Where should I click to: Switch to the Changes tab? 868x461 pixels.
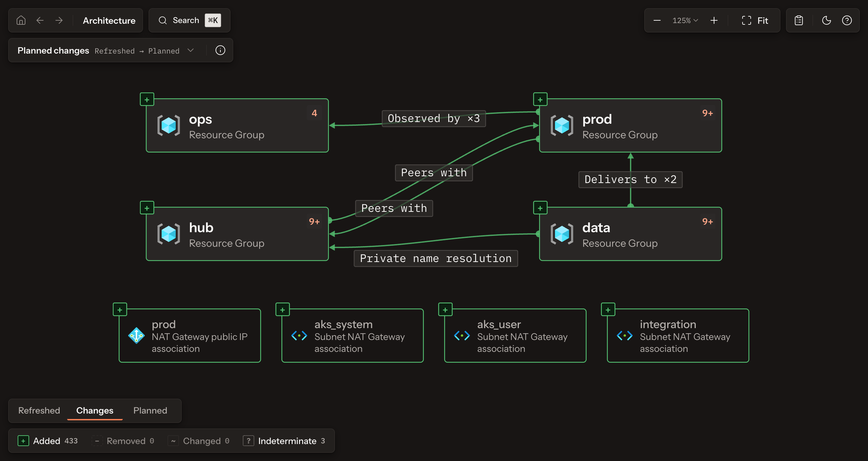coord(95,410)
